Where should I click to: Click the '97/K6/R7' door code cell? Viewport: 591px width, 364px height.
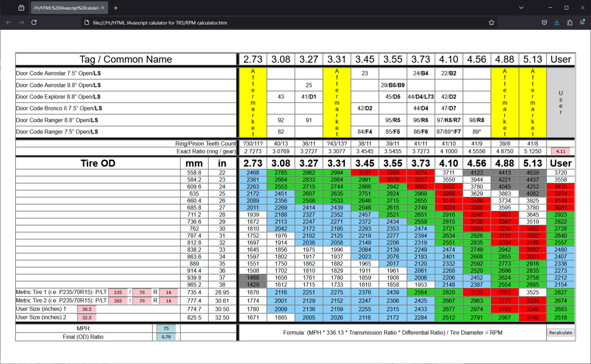coord(449,120)
